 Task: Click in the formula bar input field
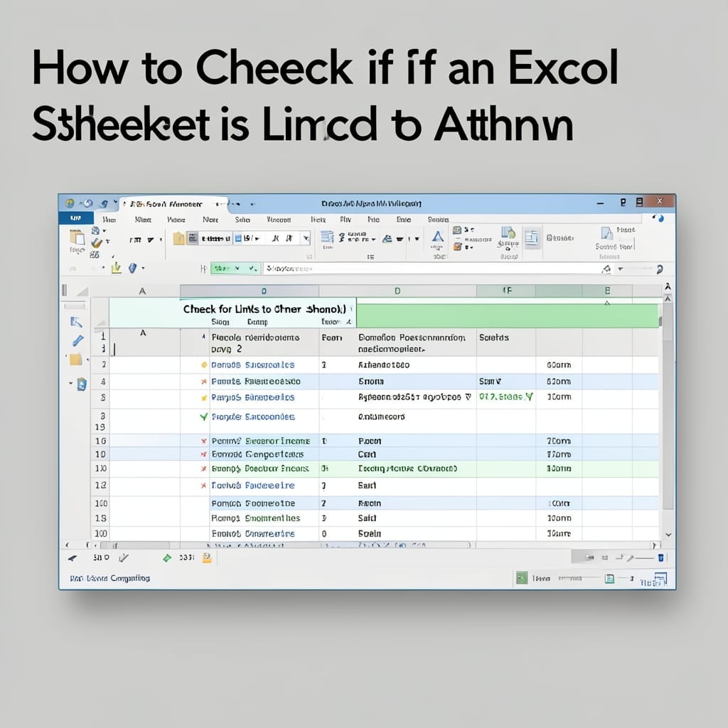click(x=430, y=268)
